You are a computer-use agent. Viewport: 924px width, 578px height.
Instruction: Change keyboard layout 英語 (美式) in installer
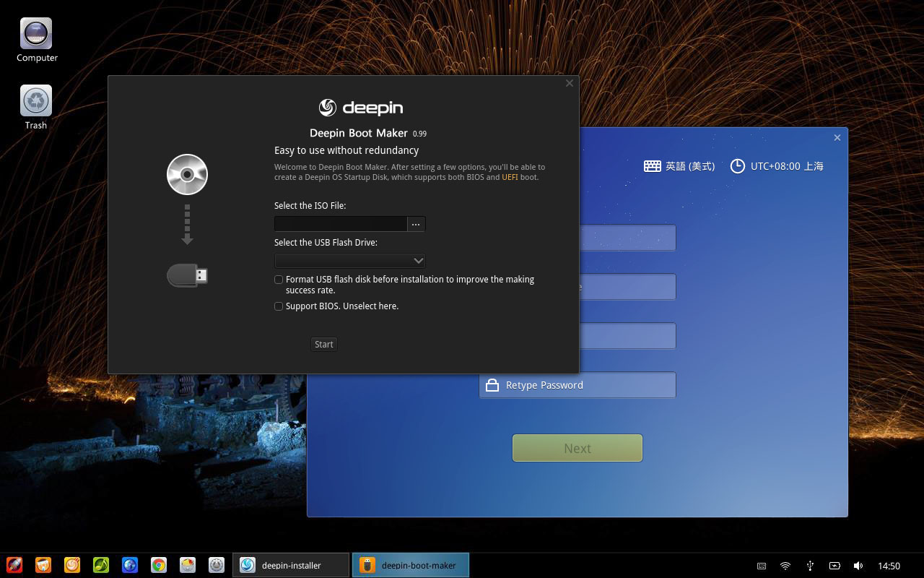(679, 166)
